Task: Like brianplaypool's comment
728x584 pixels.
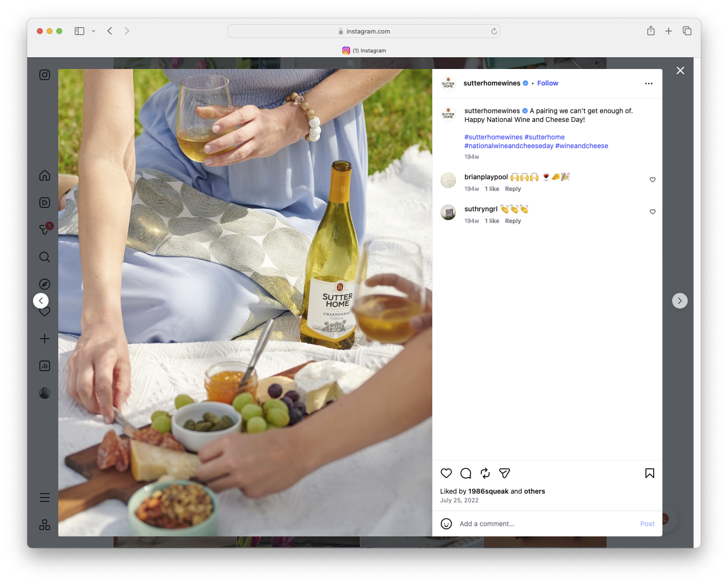Action: pyautogui.click(x=652, y=179)
